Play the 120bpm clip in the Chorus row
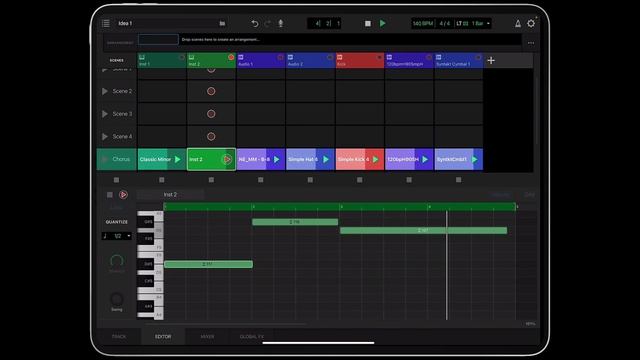640x360 pixels. (x=425, y=159)
